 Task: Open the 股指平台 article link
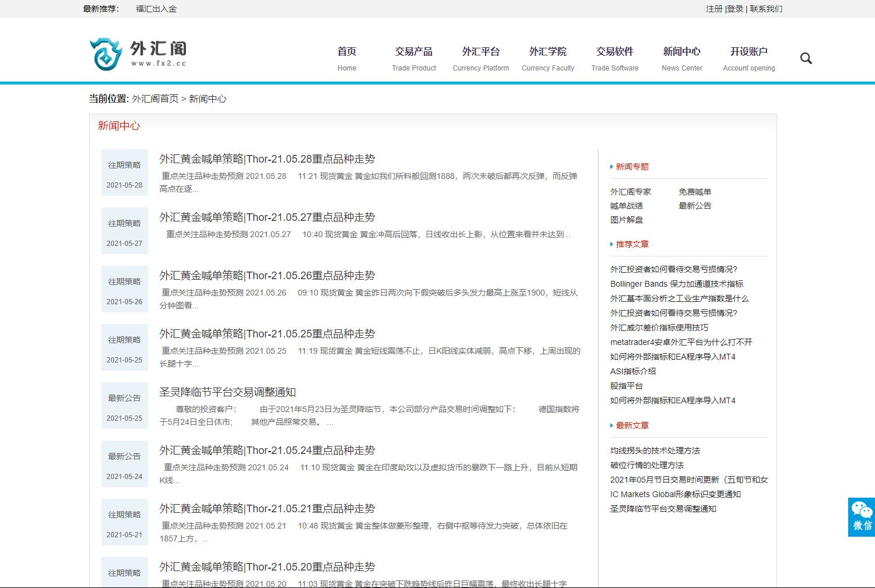point(625,386)
